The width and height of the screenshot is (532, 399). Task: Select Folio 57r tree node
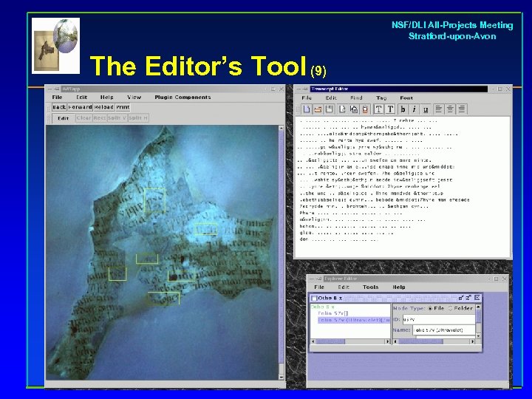[332, 313]
